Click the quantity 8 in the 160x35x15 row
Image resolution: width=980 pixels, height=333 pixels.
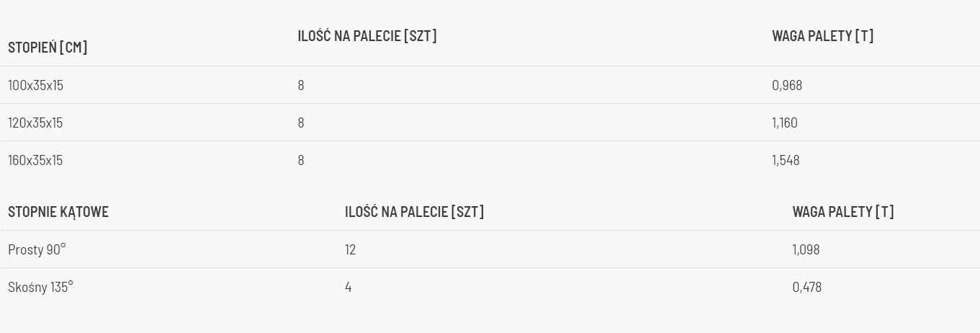[x=301, y=160]
